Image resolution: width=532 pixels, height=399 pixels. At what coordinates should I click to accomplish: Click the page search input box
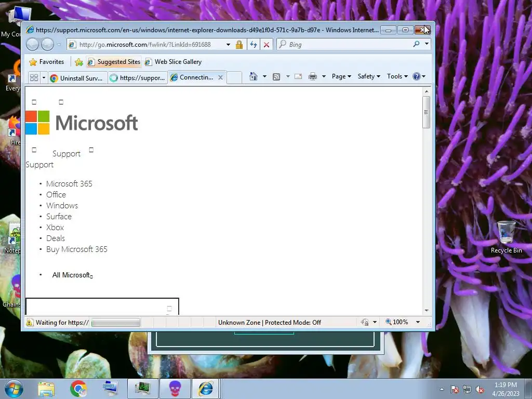click(x=102, y=307)
